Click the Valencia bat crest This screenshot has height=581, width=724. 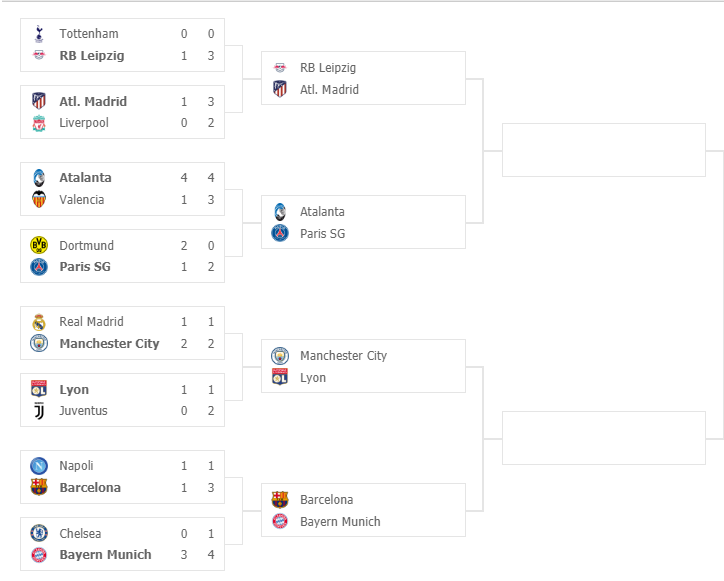(39, 200)
